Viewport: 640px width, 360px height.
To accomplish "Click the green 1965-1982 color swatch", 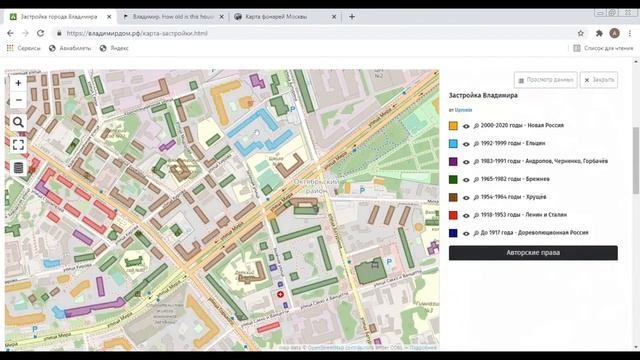I will click(453, 180).
